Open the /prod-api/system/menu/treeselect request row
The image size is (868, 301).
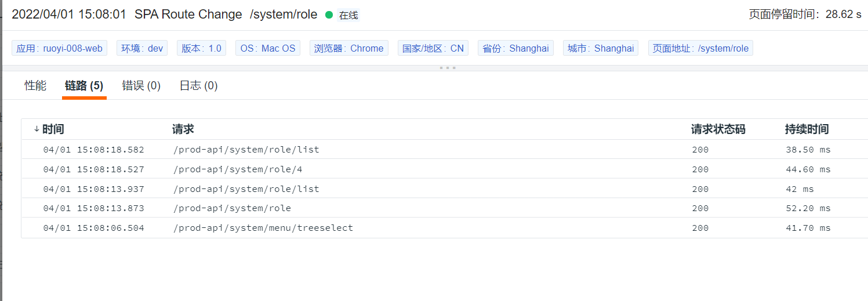tap(444, 228)
